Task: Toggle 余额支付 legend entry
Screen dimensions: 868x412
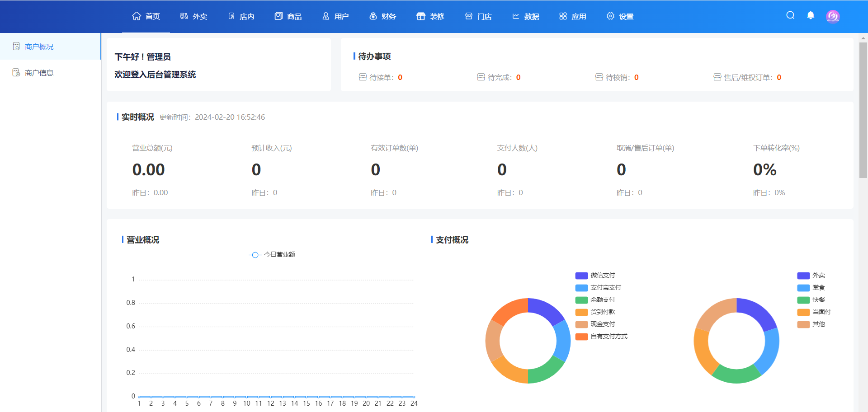Action: (x=595, y=300)
